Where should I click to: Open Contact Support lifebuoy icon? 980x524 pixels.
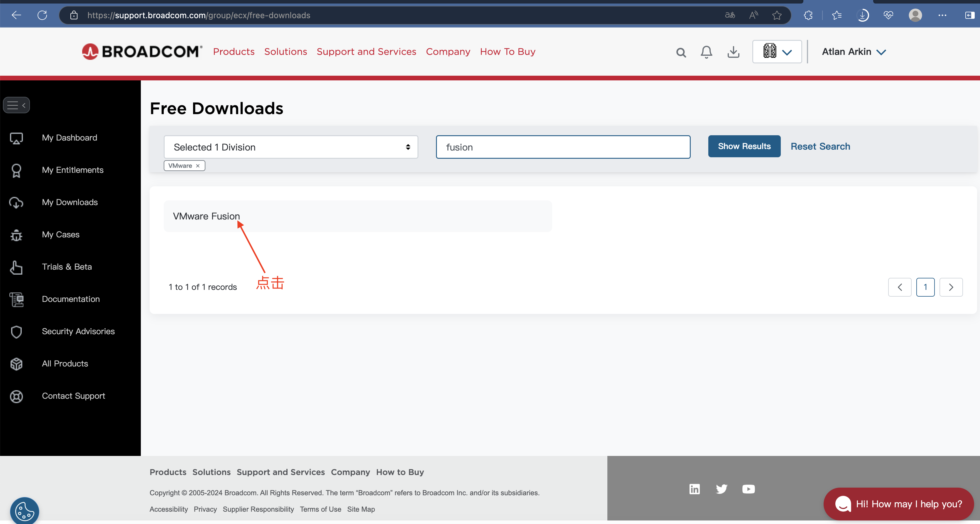(x=16, y=396)
